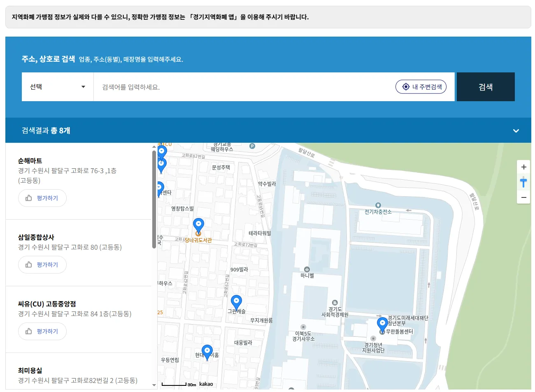Click the 경기도미래세대재단 map label
The image size is (535, 392).
click(x=408, y=318)
